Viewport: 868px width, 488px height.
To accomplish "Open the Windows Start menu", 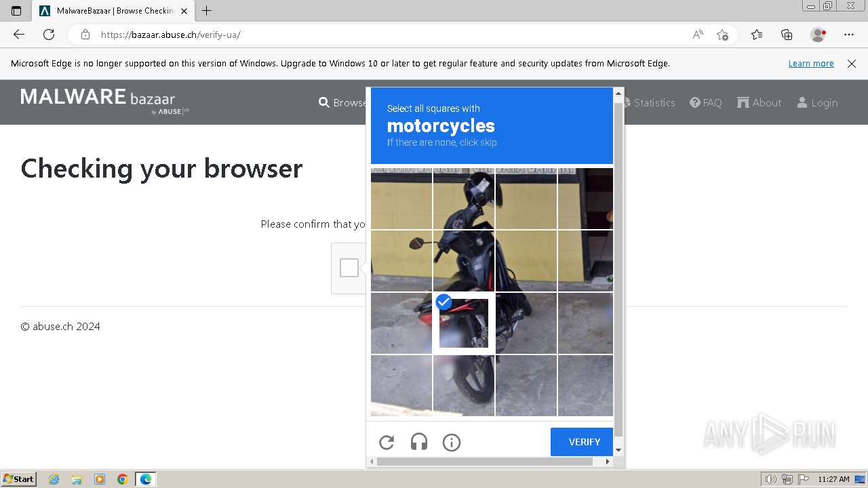I will point(18,479).
